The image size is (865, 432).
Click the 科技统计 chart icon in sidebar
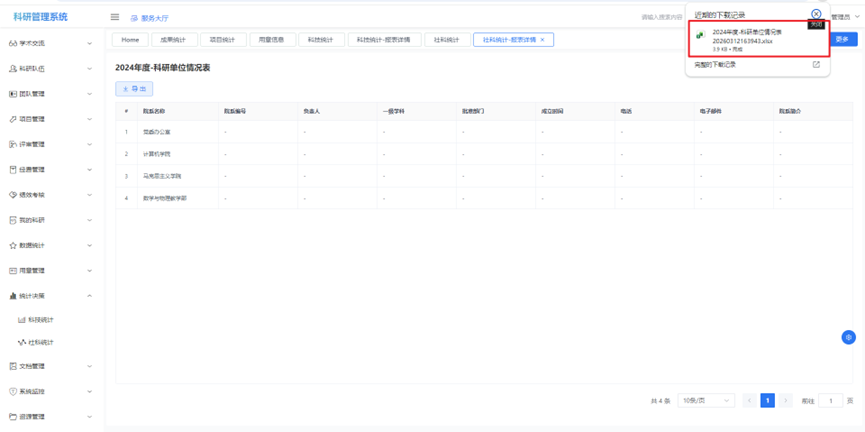(22, 320)
